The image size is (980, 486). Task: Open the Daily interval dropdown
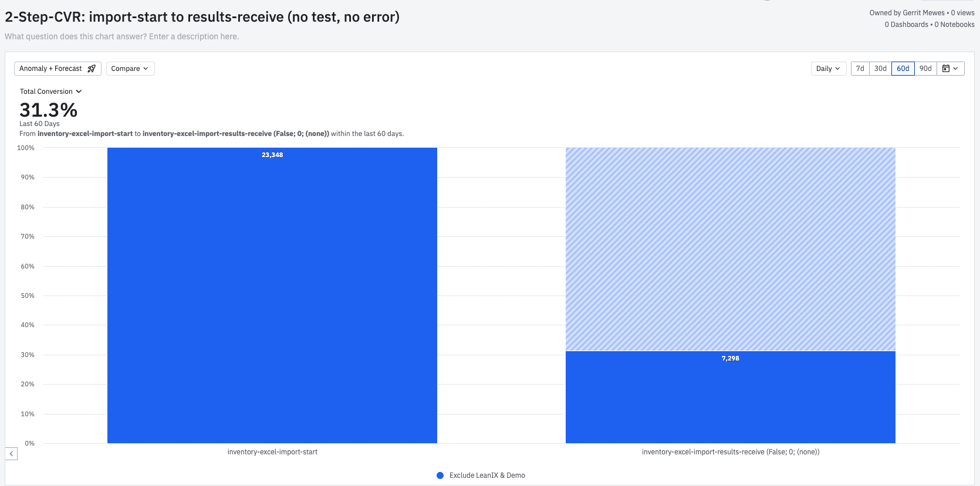click(829, 69)
